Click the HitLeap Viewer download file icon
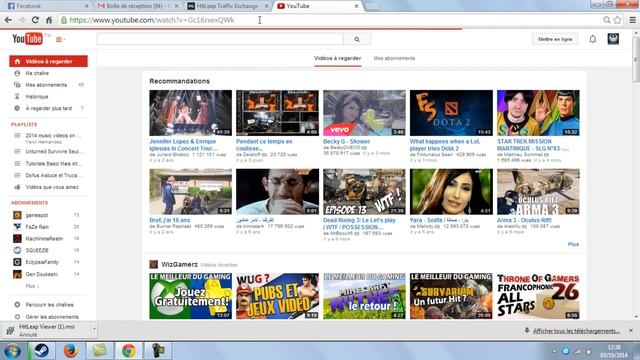This screenshot has height=360, width=640. pos(10,330)
